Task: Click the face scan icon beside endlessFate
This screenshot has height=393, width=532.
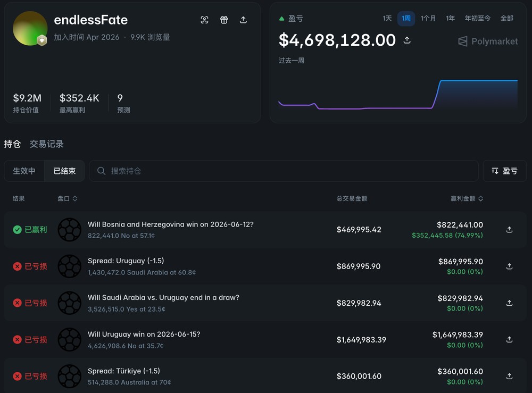Action: [204, 20]
